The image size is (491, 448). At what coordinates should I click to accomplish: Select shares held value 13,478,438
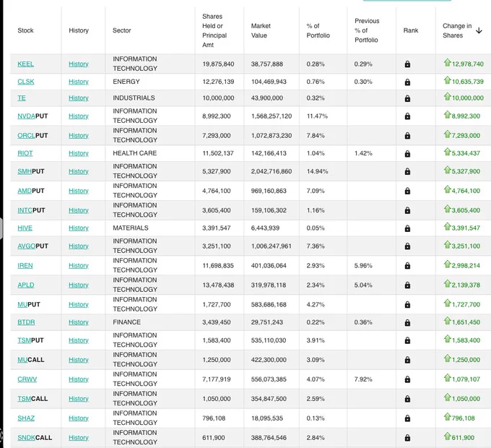coord(218,285)
